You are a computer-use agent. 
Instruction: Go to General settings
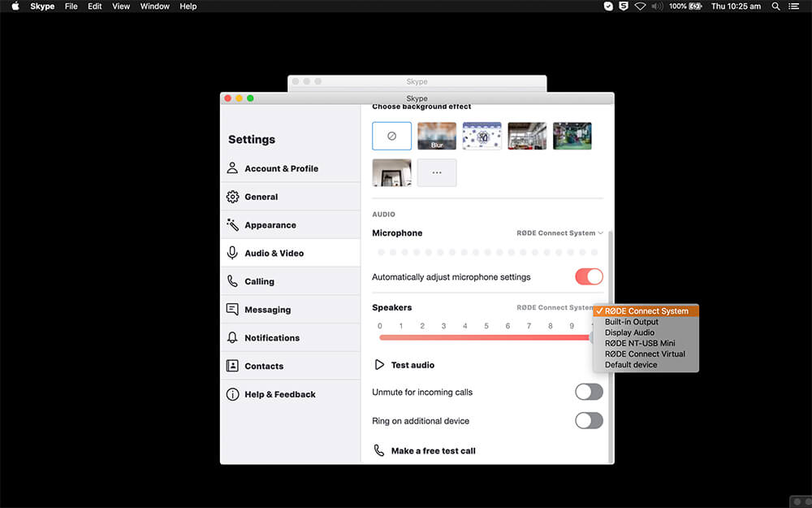coord(291,197)
